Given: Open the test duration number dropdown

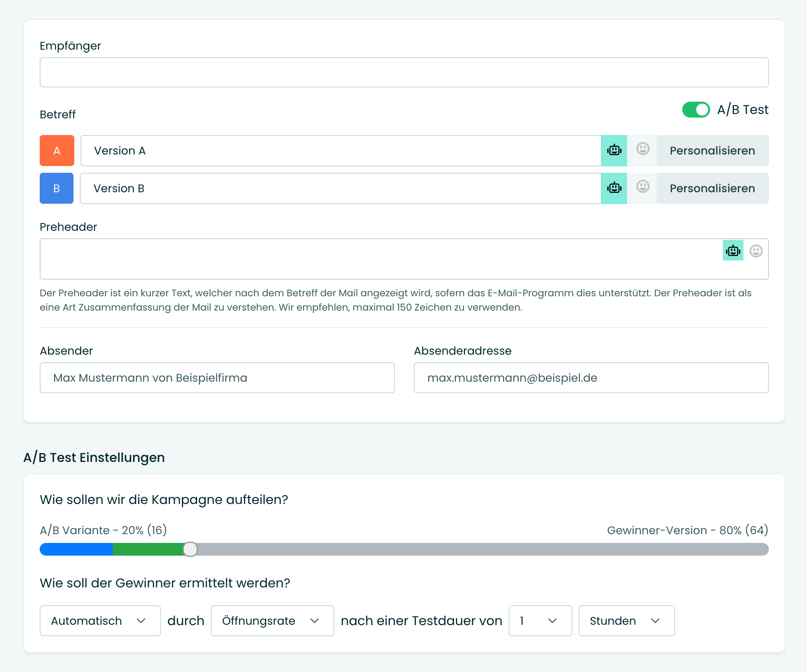Looking at the screenshot, I should click(x=540, y=621).
